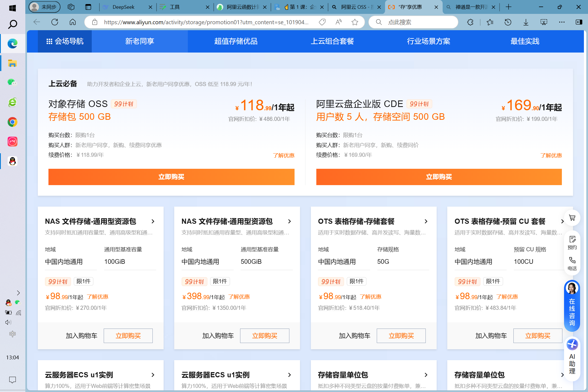Open the shopping coupon tag icon
This screenshot has height=392, width=588.
322,22
